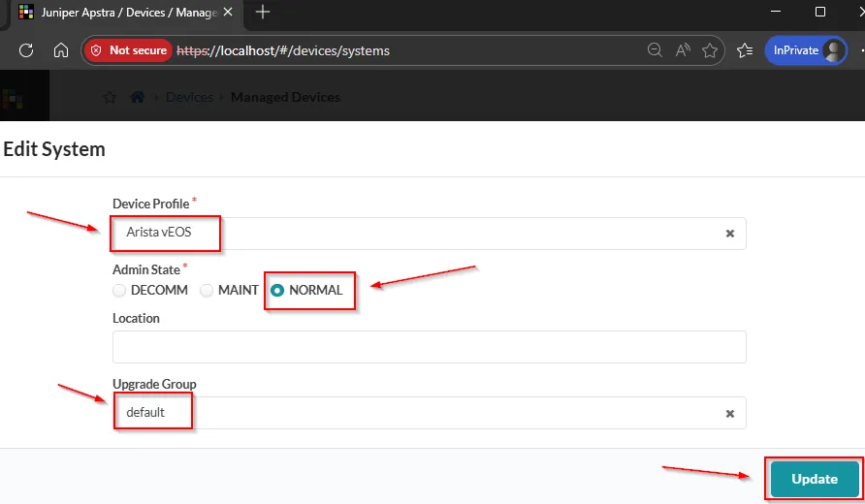Image resolution: width=865 pixels, height=504 pixels.
Task: Click the Apstra home icon in breadcrumb
Action: tap(138, 98)
